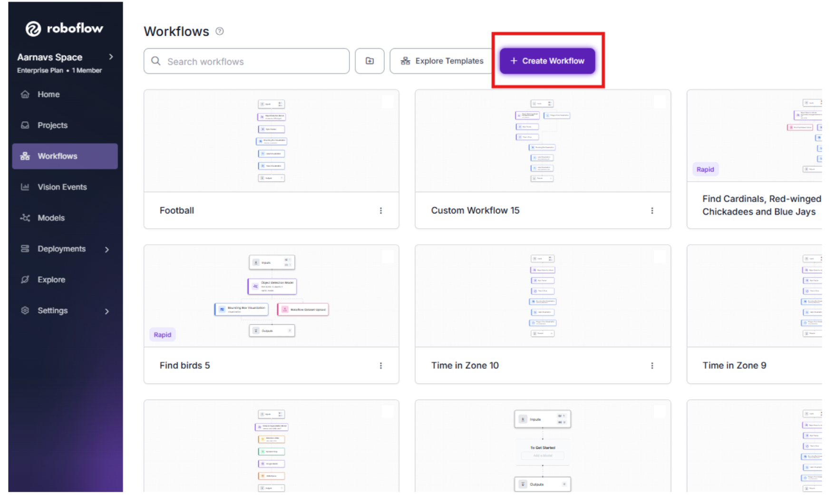Open Explore via its compass icon
The width and height of the screenshot is (836, 504).
(x=25, y=280)
